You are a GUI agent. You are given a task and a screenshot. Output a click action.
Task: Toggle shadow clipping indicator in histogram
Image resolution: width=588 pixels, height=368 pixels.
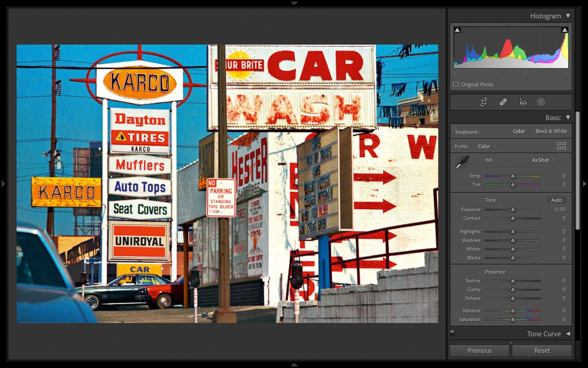coord(457,30)
